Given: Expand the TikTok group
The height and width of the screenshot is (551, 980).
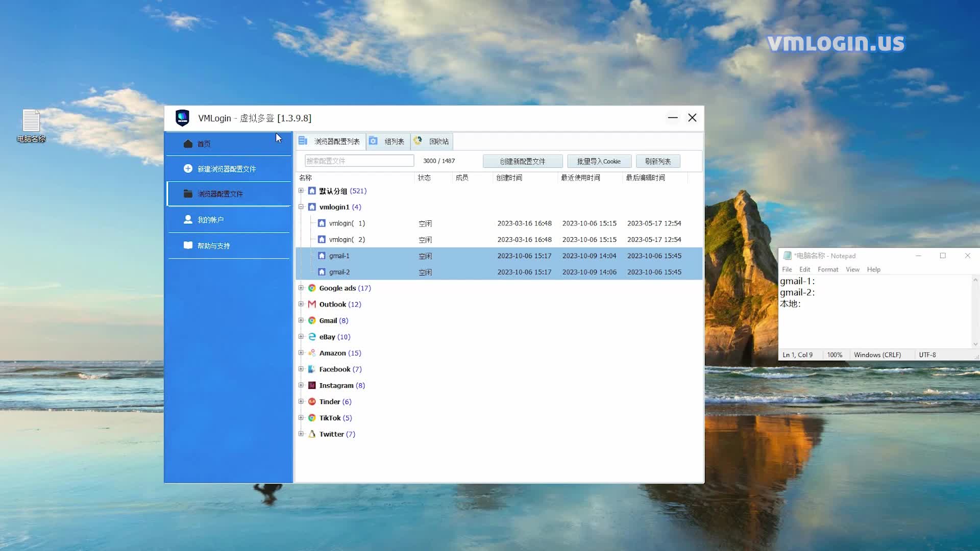Looking at the screenshot, I should coord(301,418).
